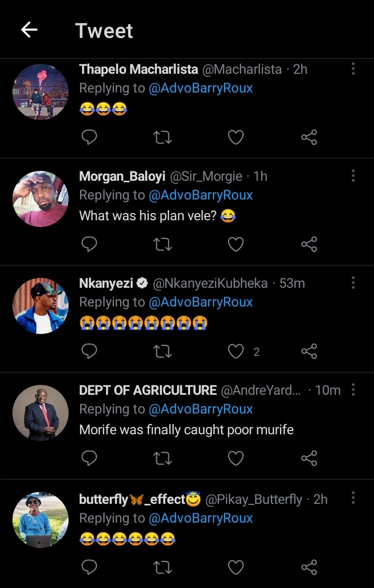Screen dimensions: 374x588
Task: View DEPT OF AGRICULTURE's profile avatar
Action: 41,413
